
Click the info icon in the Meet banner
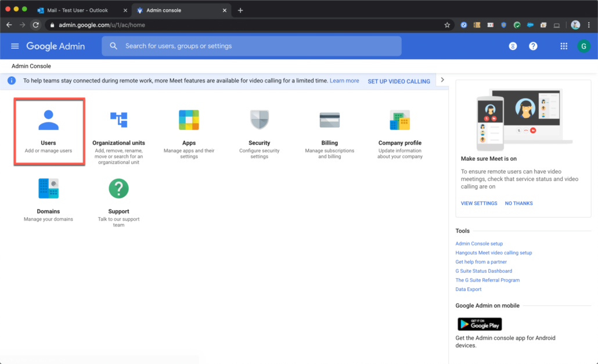point(12,81)
